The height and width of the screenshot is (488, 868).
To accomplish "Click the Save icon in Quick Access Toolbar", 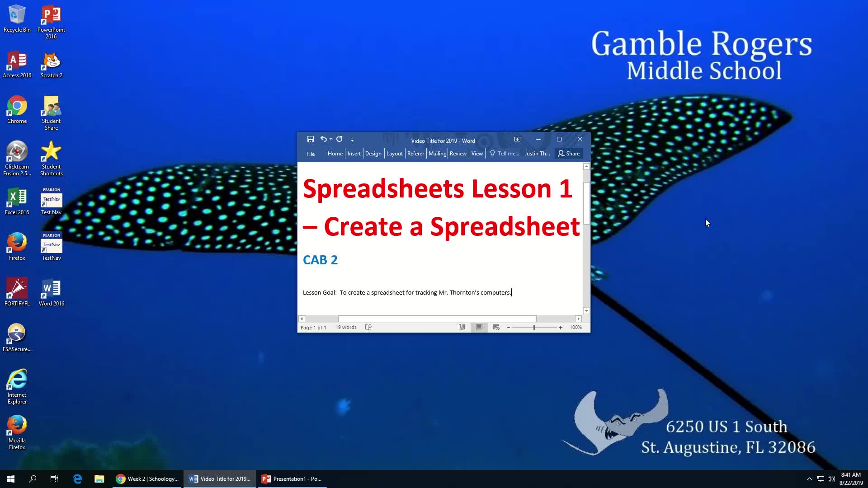I will pyautogui.click(x=310, y=139).
